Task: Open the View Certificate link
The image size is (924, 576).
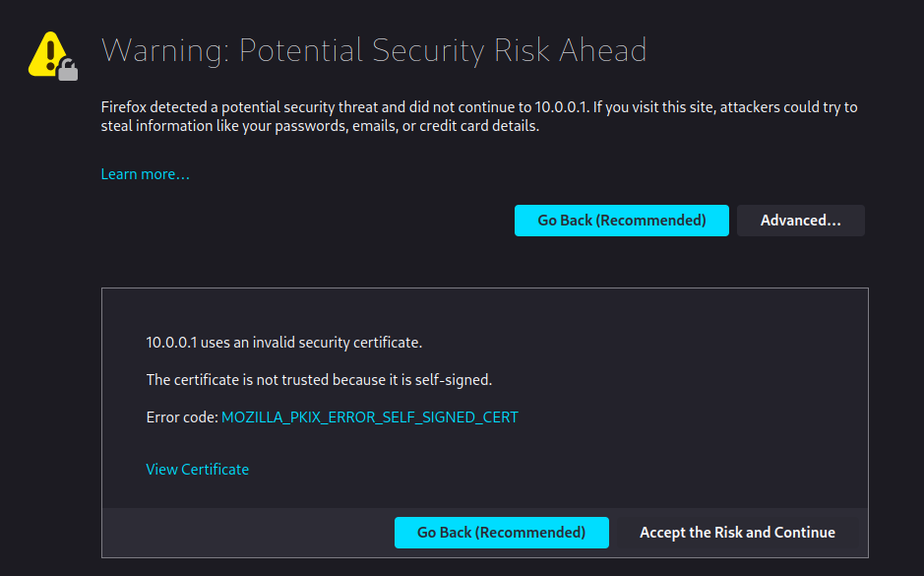Action: point(197,470)
